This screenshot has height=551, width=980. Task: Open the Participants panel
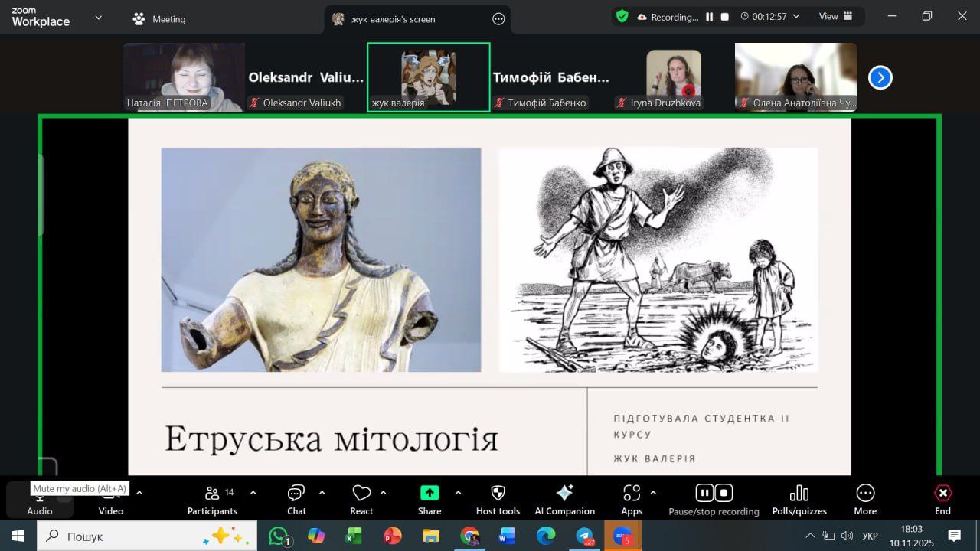212,498
